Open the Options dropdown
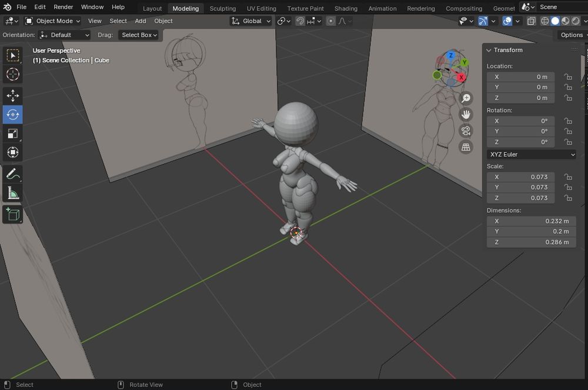 [573, 35]
